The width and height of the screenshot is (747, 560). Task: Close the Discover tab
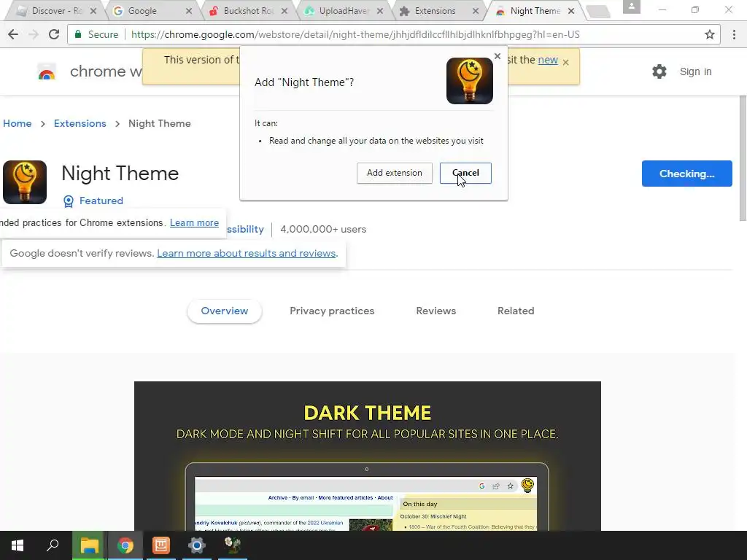tap(93, 10)
